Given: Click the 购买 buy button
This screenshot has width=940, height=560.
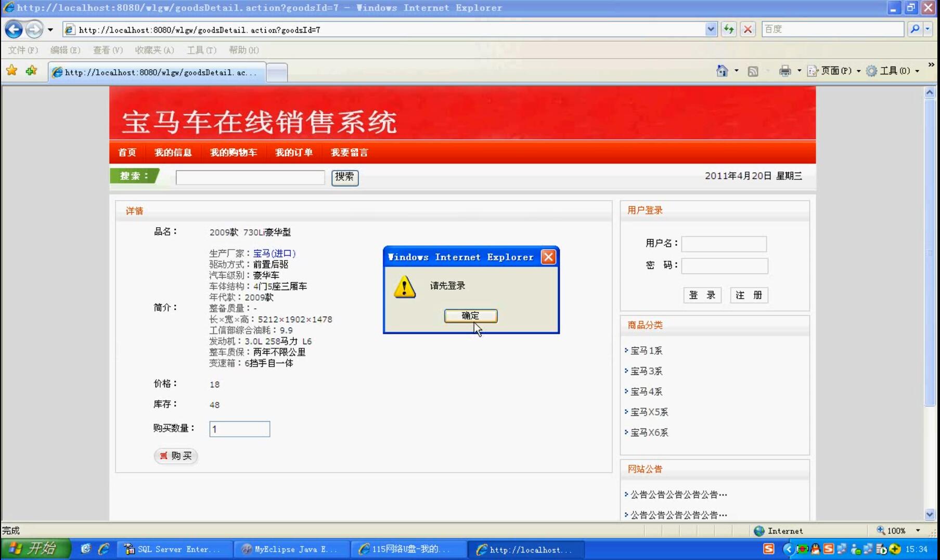Looking at the screenshot, I should click(176, 455).
